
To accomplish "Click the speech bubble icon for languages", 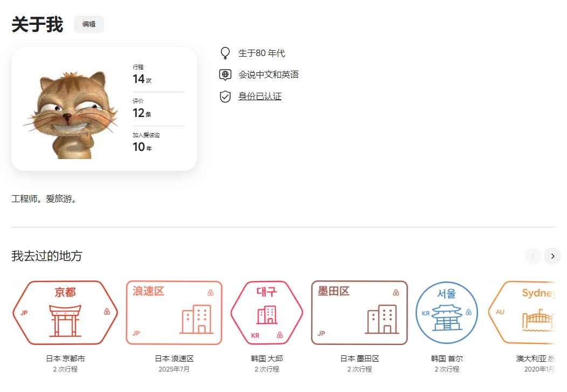I will coord(225,74).
